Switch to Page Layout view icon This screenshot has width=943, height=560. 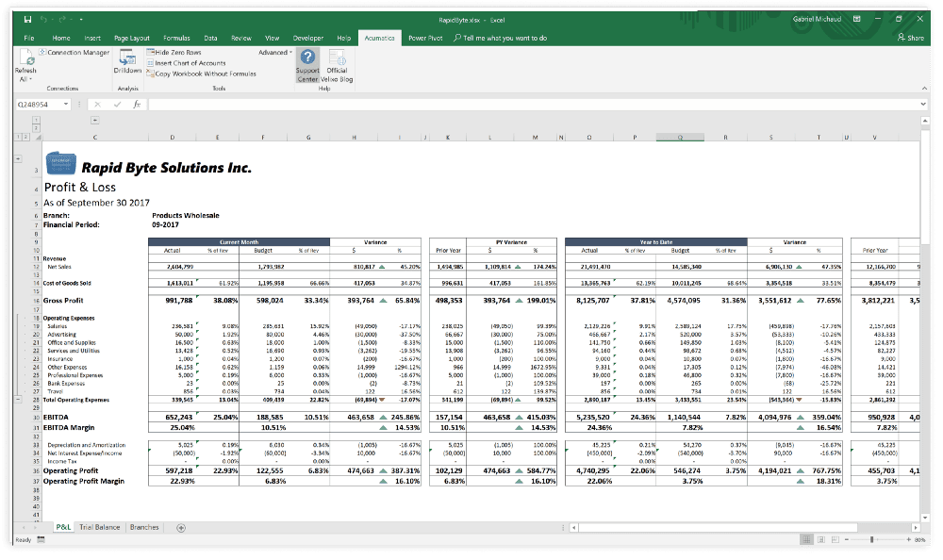coord(821,540)
